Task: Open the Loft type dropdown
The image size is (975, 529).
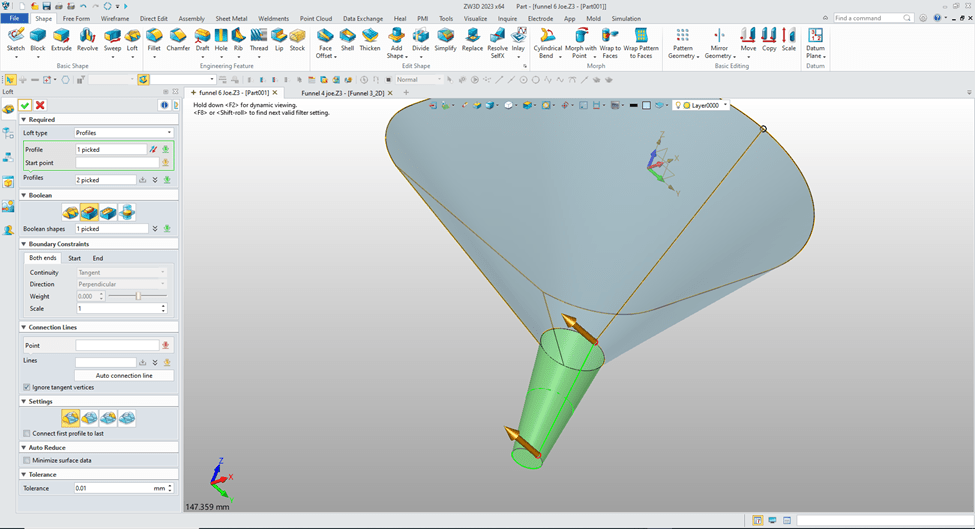Action: click(124, 132)
